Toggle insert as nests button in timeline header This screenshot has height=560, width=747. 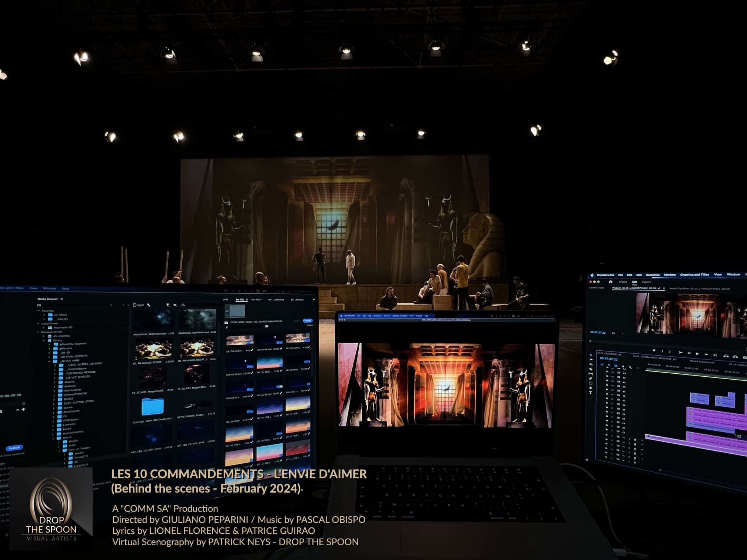tap(602, 364)
